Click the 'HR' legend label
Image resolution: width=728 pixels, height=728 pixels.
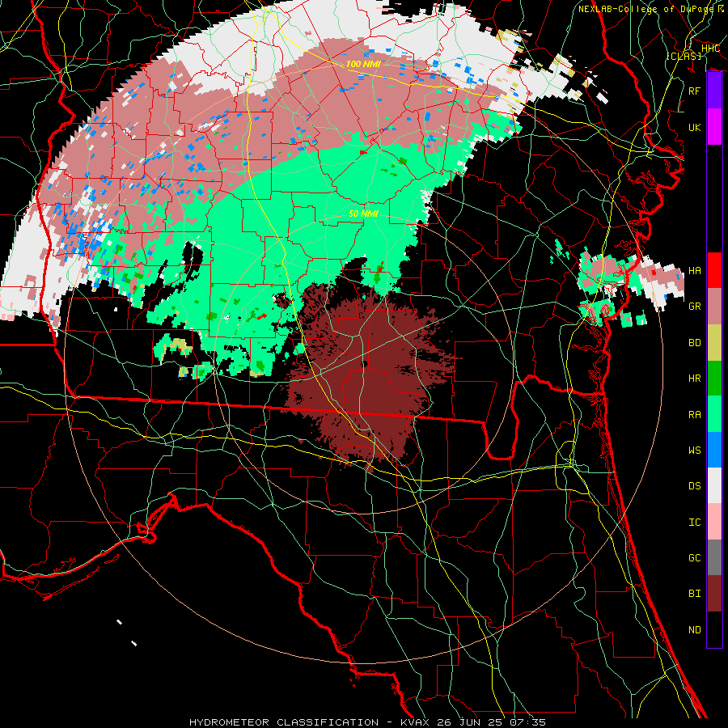click(x=695, y=379)
